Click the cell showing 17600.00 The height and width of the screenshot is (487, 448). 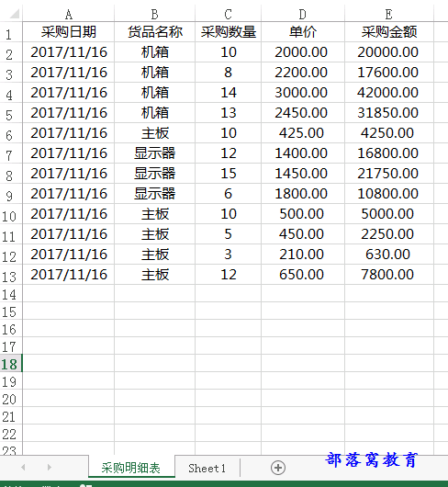click(389, 73)
